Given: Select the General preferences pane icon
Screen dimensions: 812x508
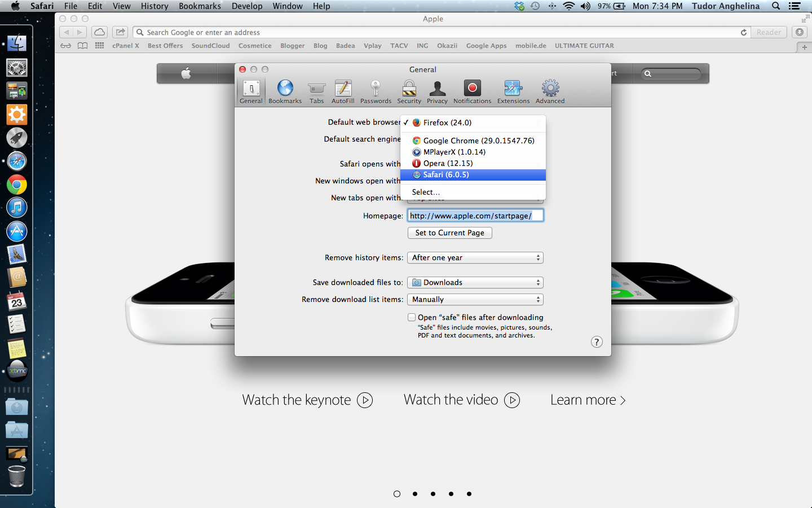Looking at the screenshot, I should [x=251, y=92].
